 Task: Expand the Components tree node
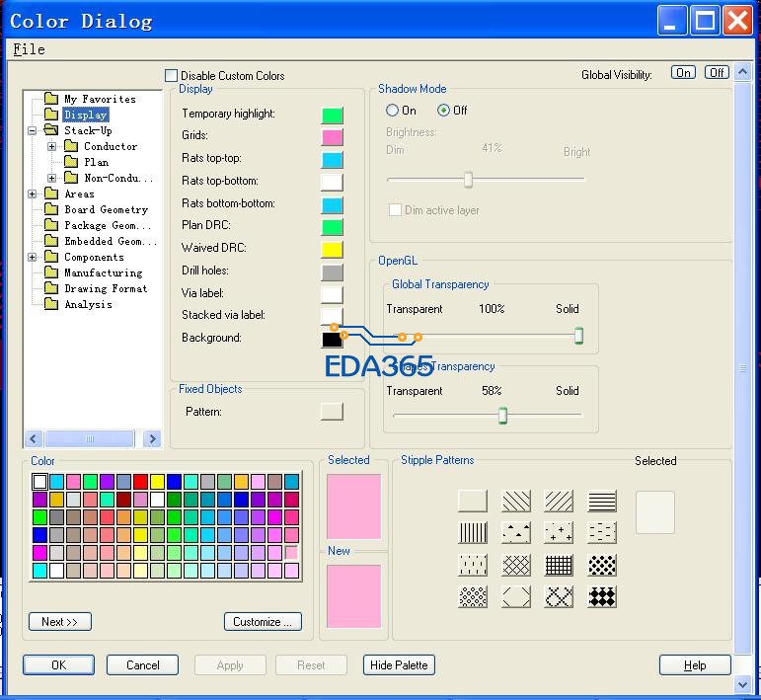(32, 258)
